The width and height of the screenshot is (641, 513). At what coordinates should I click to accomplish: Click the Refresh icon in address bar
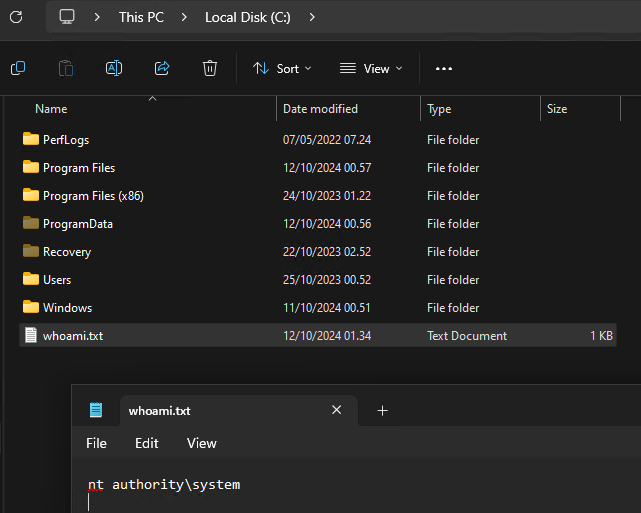16,17
